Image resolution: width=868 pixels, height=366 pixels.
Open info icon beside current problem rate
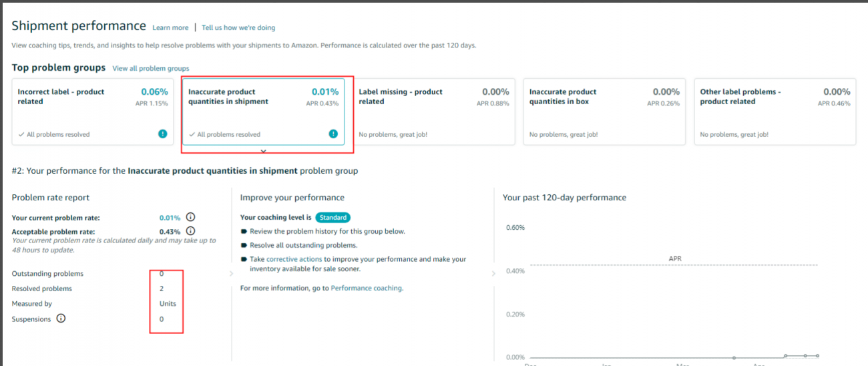190,217
